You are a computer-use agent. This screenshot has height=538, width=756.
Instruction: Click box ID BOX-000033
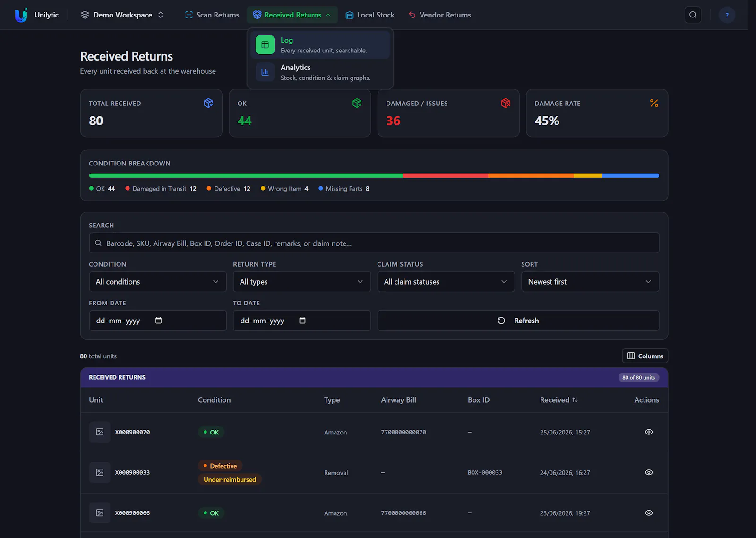click(x=485, y=472)
